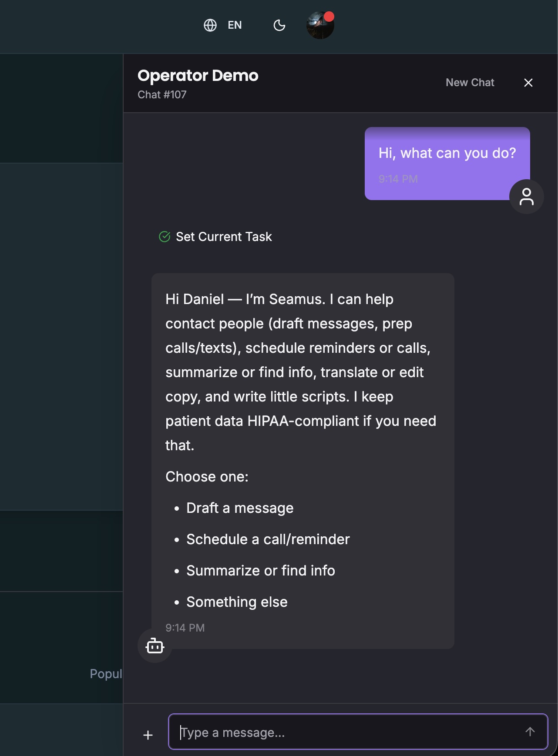Click the language globe icon
This screenshot has height=756, width=558.
211,25
